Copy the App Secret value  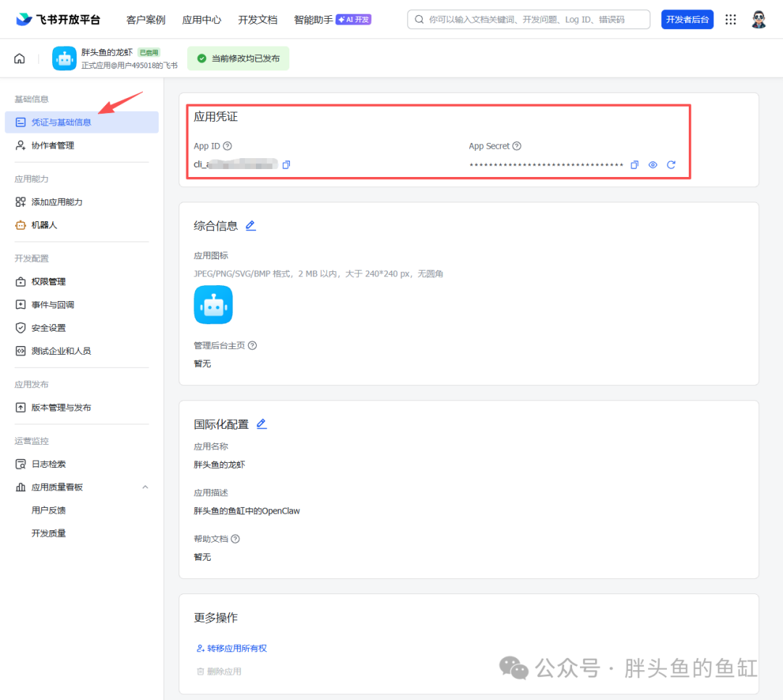(x=634, y=165)
